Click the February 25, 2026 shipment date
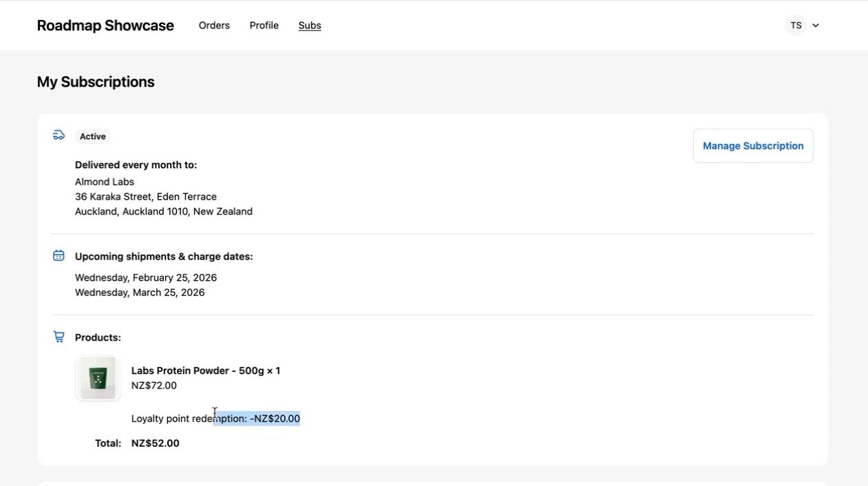 tap(146, 277)
